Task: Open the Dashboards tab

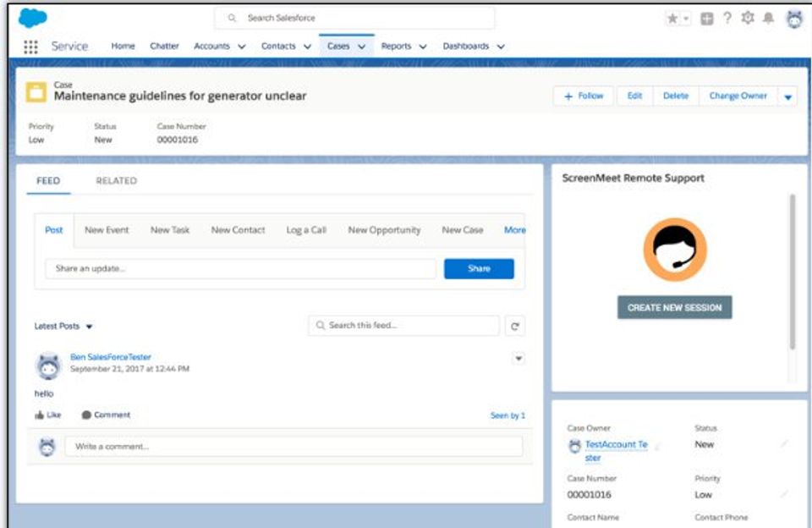Action: [465, 47]
